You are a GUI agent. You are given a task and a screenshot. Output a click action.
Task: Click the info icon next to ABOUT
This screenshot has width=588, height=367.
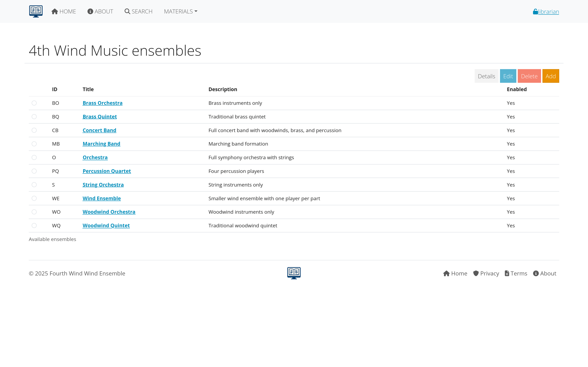[x=90, y=11]
